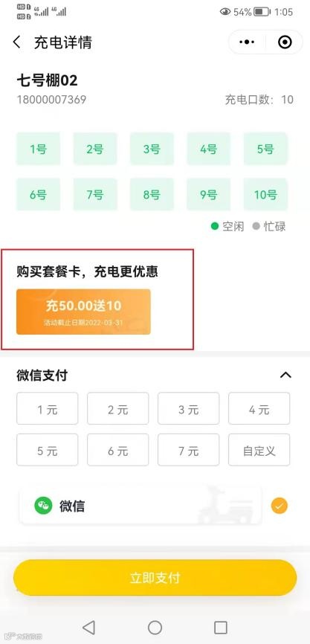Select charging port 10号
310x644 pixels.
pos(265,194)
